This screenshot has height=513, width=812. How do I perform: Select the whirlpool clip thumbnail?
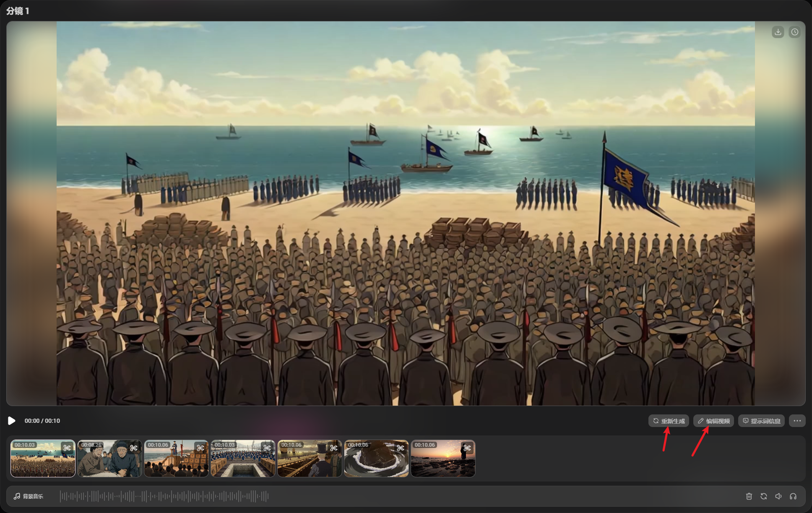376,461
